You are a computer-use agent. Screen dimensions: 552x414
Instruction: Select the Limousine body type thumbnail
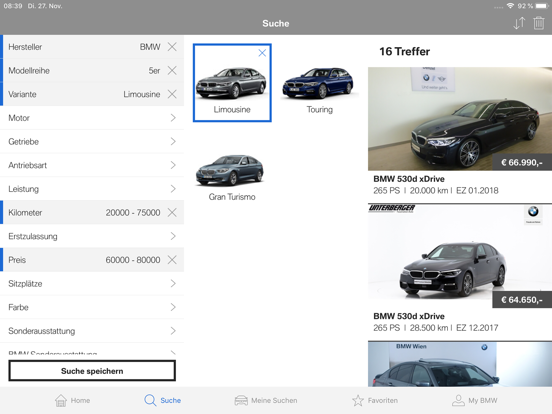click(x=232, y=83)
